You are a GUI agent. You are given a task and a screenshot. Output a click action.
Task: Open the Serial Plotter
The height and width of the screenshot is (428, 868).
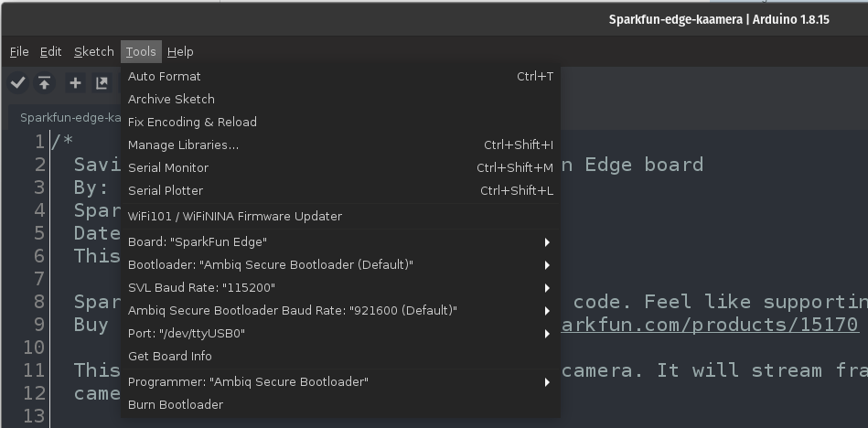click(x=166, y=191)
